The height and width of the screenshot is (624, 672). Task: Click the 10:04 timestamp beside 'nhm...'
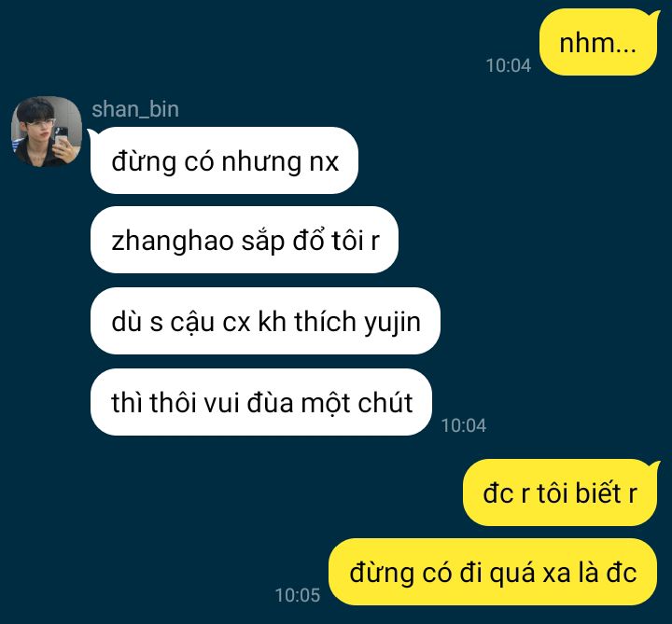point(509,65)
